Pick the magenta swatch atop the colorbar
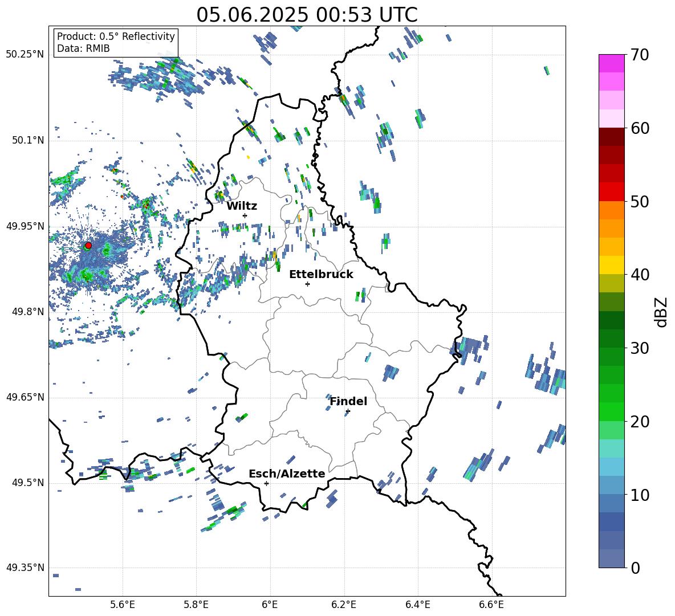 coord(612,63)
